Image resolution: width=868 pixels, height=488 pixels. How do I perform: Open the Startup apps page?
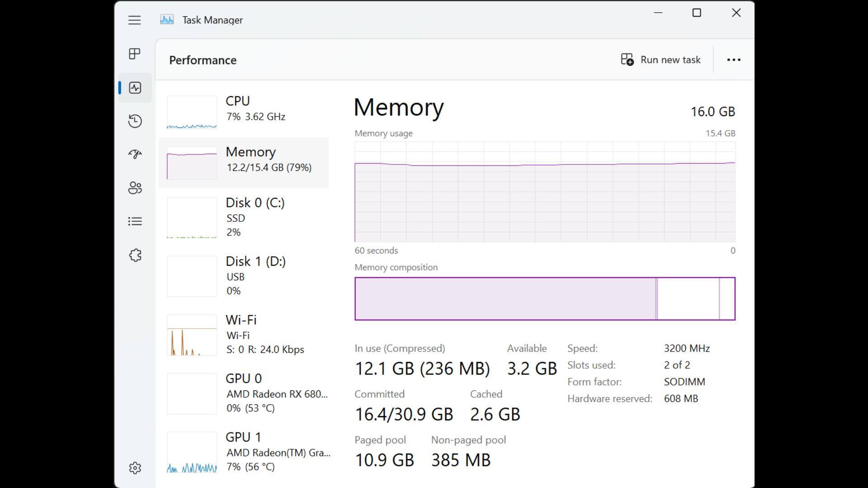point(135,155)
